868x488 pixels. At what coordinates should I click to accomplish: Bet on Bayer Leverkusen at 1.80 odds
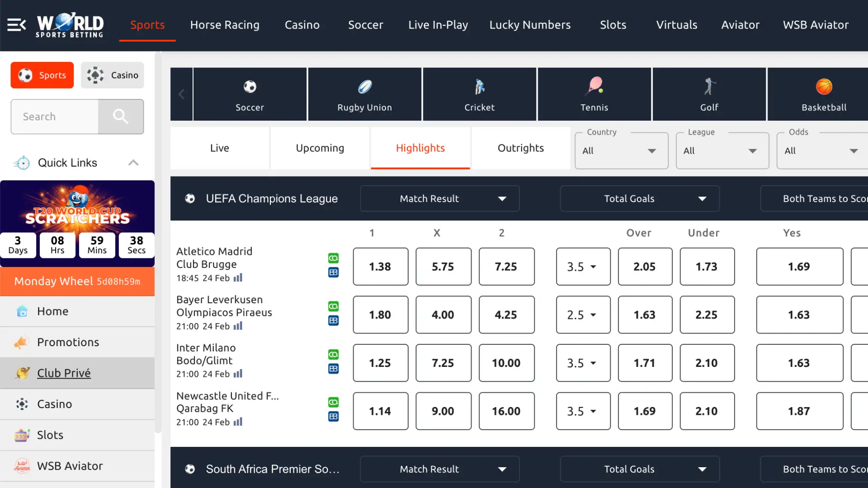click(380, 315)
